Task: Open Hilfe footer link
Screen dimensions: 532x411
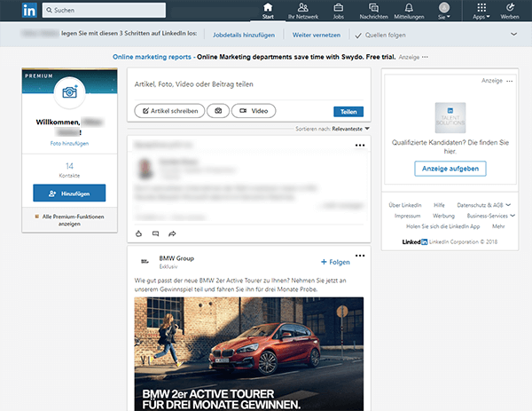Action: coord(439,205)
